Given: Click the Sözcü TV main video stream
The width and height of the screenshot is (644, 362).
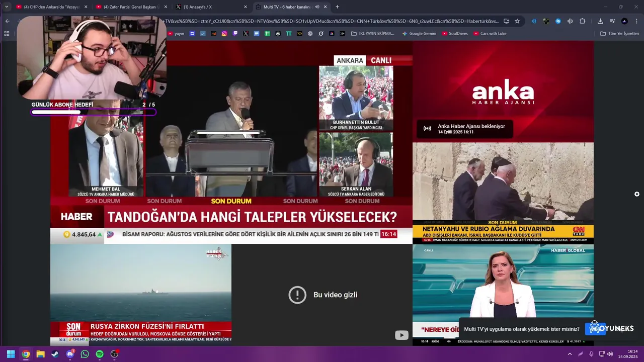Looking at the screenshot, I should pyautogui.click(x=231, y=142).
